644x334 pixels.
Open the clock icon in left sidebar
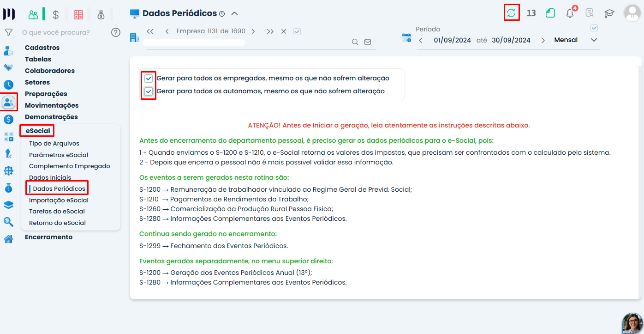tap(8, 85)
